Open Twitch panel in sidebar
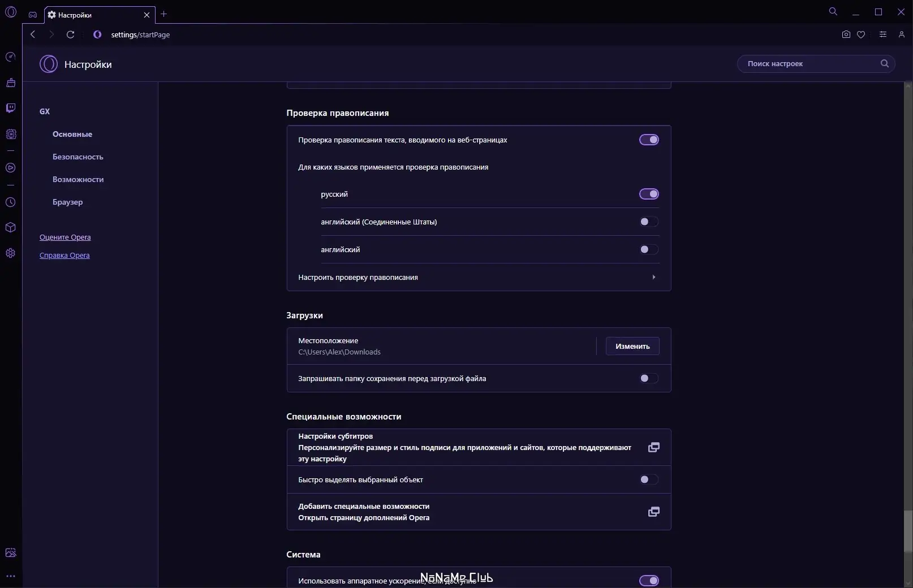Viewport: 913px width, 588px height. click(10, 108)
